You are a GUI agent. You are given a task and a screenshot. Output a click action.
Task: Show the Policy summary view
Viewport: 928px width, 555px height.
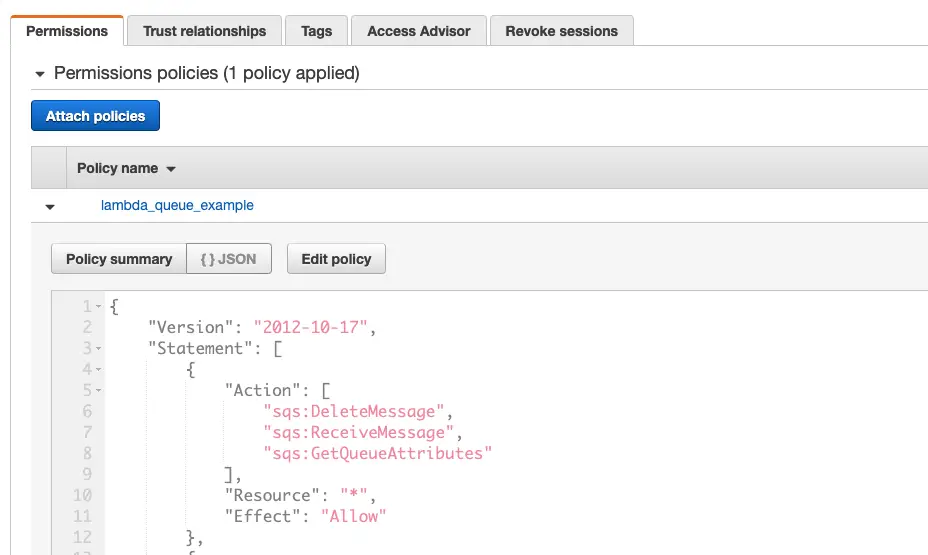point(118,259)
